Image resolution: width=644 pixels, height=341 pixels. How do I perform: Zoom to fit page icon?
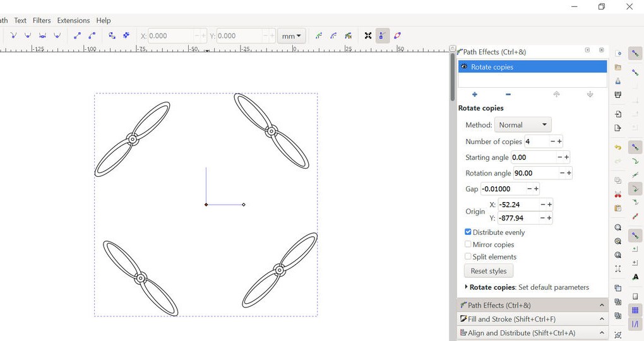click(617, 255)
